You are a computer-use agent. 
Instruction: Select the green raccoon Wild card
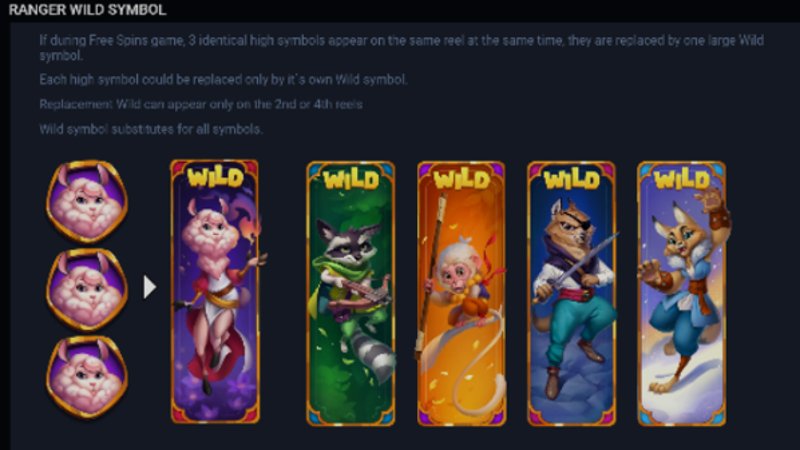(x=351, y=293)
